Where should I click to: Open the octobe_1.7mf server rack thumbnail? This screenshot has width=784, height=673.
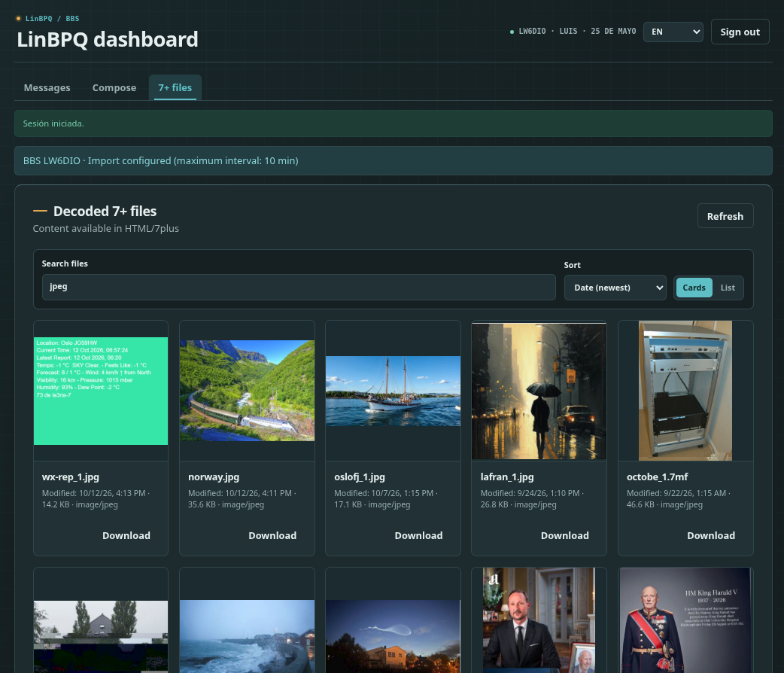pos(685,391)
